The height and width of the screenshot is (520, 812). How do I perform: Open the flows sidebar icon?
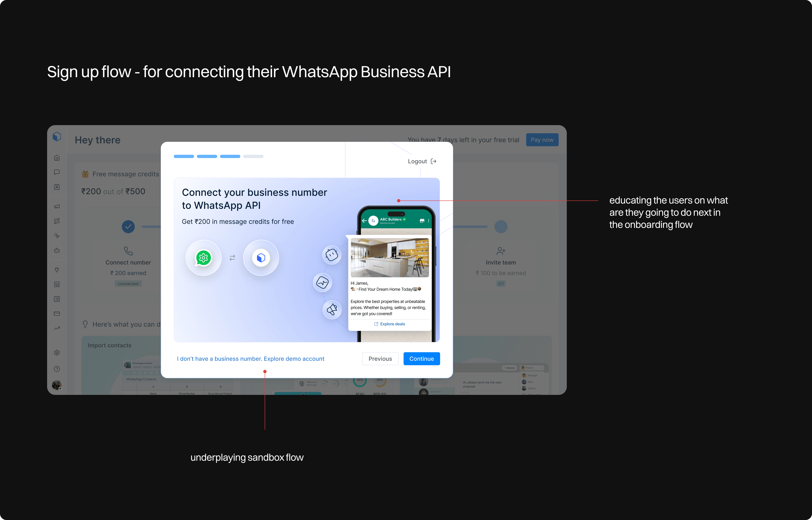click(57, 221)
